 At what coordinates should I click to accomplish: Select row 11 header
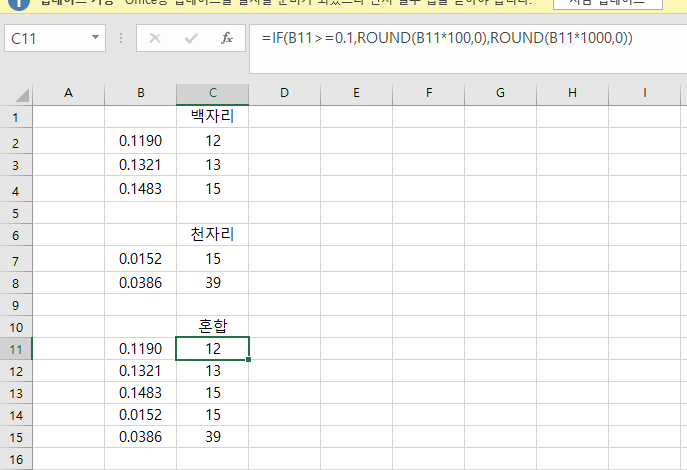(x=16, y=349)
